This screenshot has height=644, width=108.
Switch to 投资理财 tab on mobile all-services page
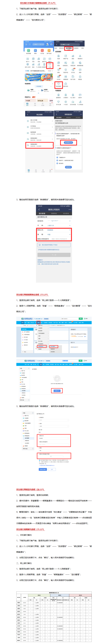pyautogui.click(x=69, y=48)
